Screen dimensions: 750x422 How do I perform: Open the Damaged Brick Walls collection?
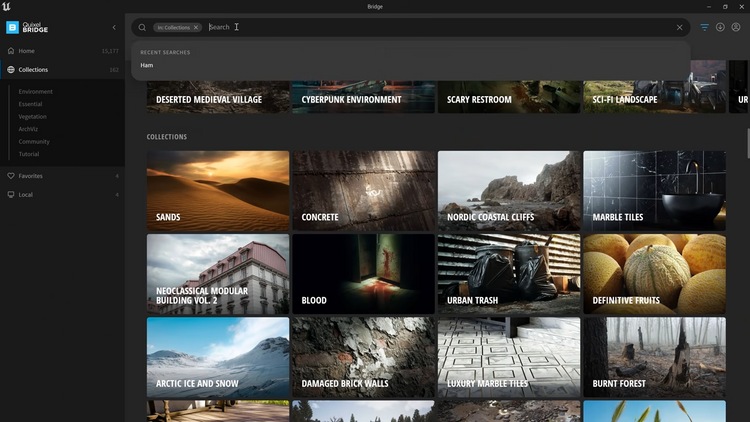pyautogui.click(x=364, y=357)
